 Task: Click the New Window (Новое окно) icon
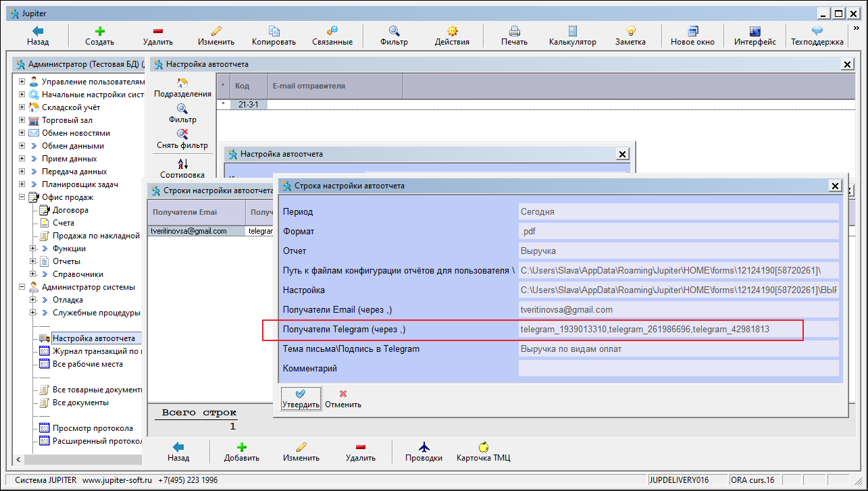click(x=692, y=31)
